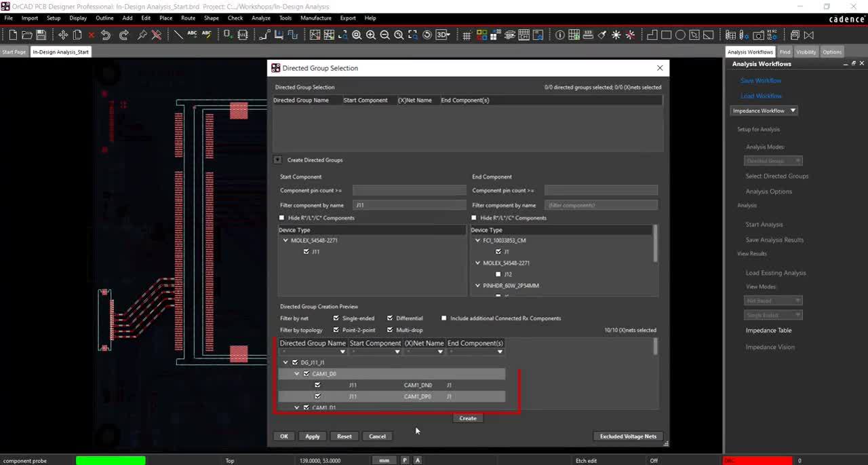Enable Include additional Connected Rx Components
The width and height of the screenshot is (868, 465).
pos(444,318)
